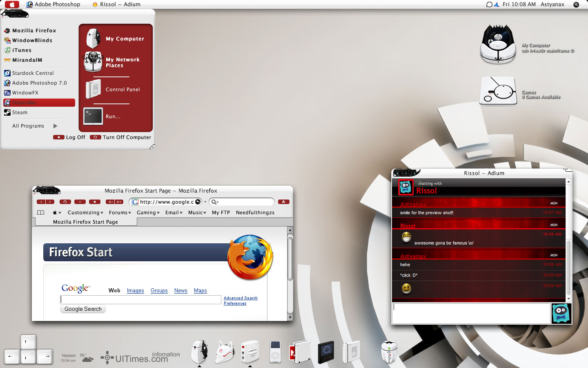The height and width of the screenshot is (368, 588).
Task: Decrease text size with A- button
Action: [110, 202]
